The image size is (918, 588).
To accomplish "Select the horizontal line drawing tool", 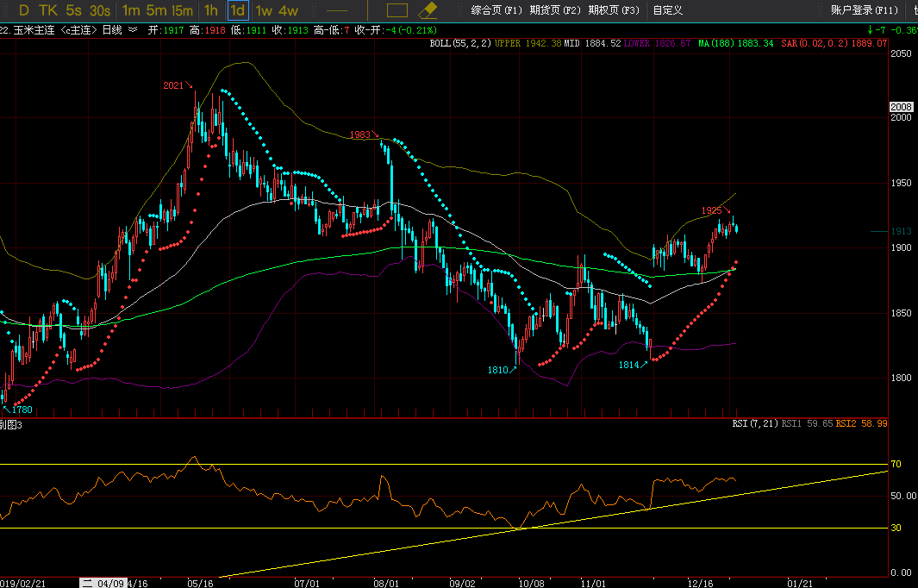I will 337,10.
